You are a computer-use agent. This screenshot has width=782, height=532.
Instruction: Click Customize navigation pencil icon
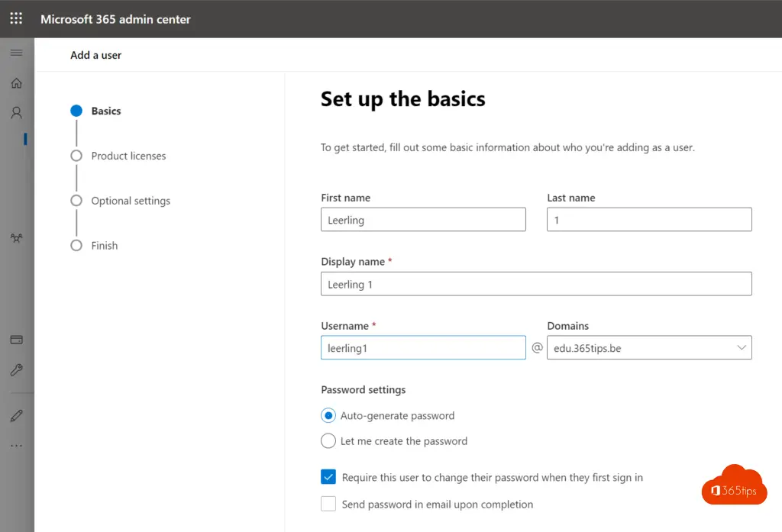[x=17, y=416]
